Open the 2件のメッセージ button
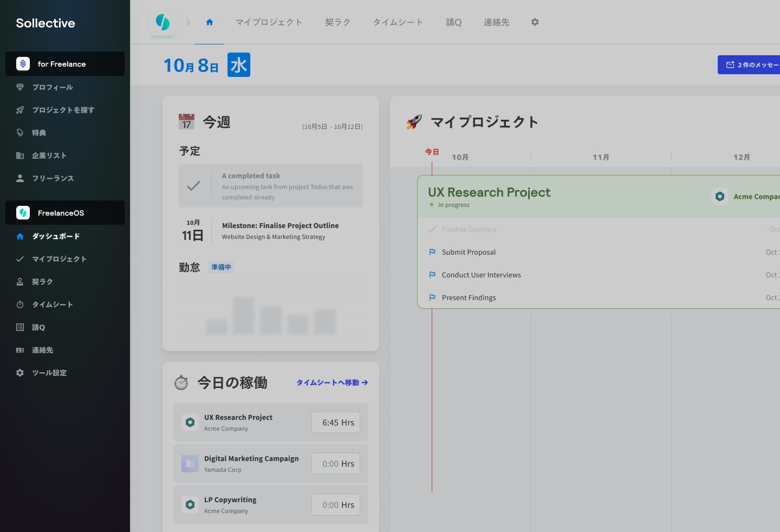 [750, 65]
